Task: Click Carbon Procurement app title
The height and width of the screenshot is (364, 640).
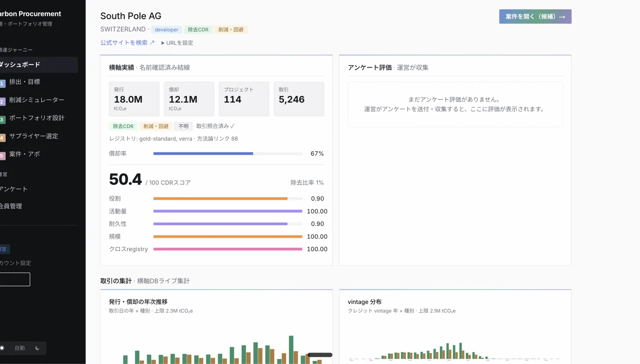Action: (30, 14)
